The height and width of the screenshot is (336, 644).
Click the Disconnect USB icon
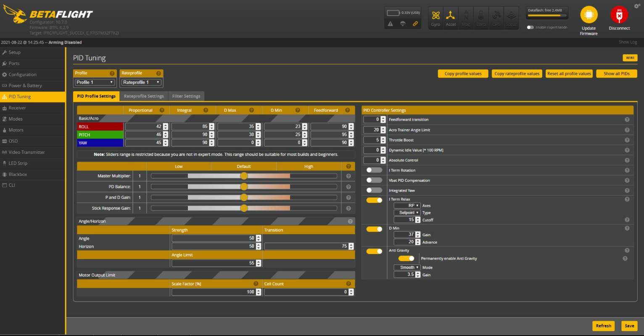tap(619, 15)
